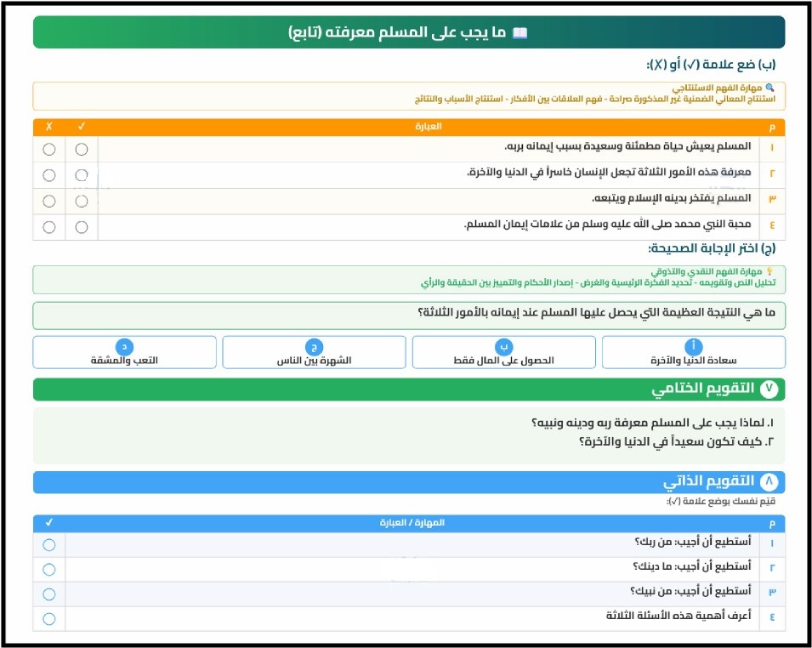Mark statement 1 as false (X circle)
Viewport: 812px width, 648px height.
[x=49, y=149]
